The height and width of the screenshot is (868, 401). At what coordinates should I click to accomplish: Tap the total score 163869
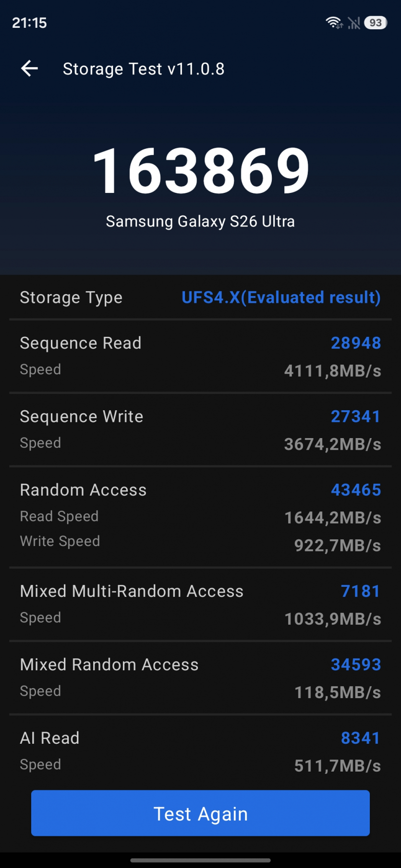201,171
